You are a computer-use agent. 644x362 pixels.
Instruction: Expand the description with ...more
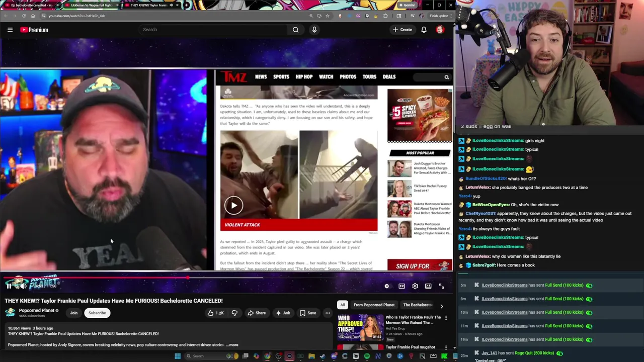(232, 345)
